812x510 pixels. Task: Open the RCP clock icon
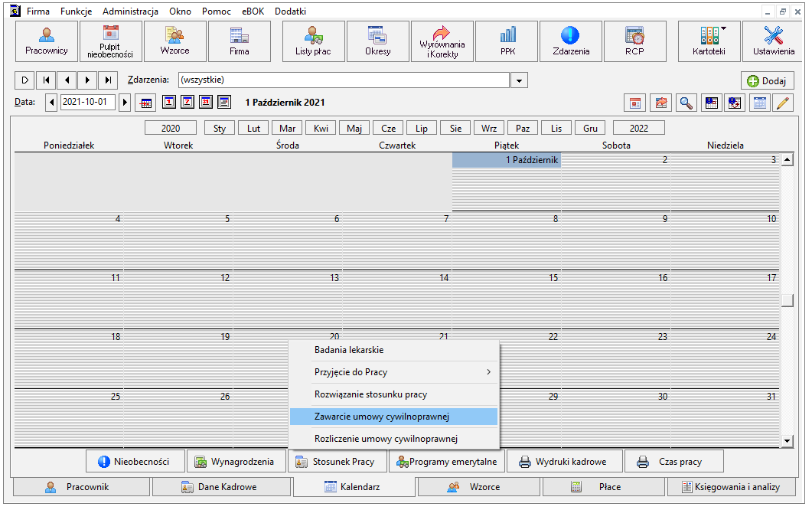click(x=634, y=41)
